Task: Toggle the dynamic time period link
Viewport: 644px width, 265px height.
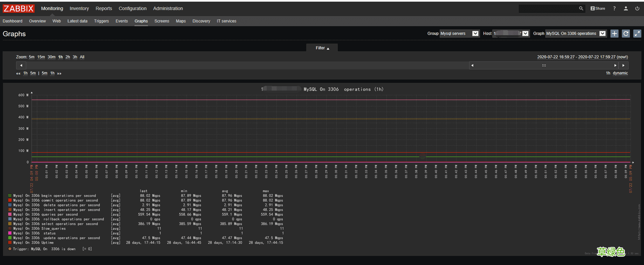Action: (x=620, y=73)
